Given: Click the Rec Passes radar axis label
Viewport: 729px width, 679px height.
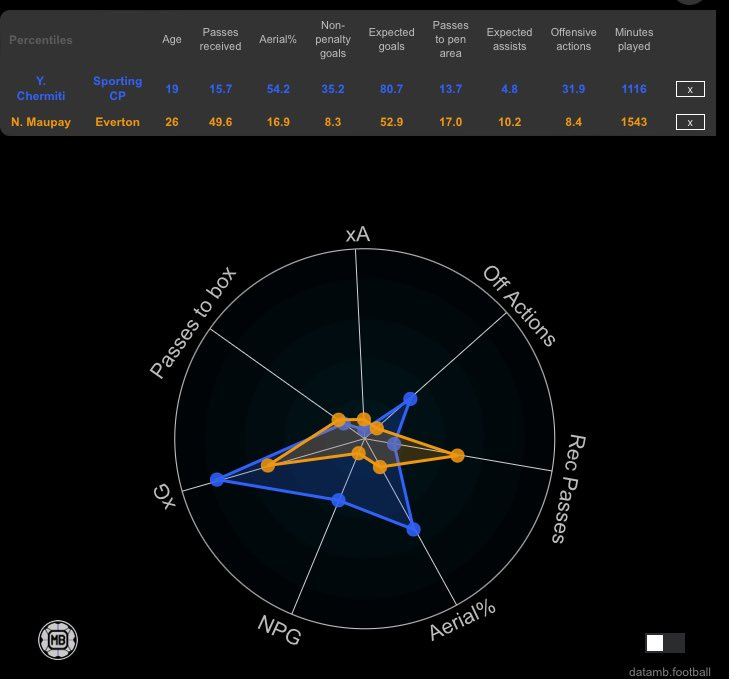Looking at the screenshot, I should 568,489.
